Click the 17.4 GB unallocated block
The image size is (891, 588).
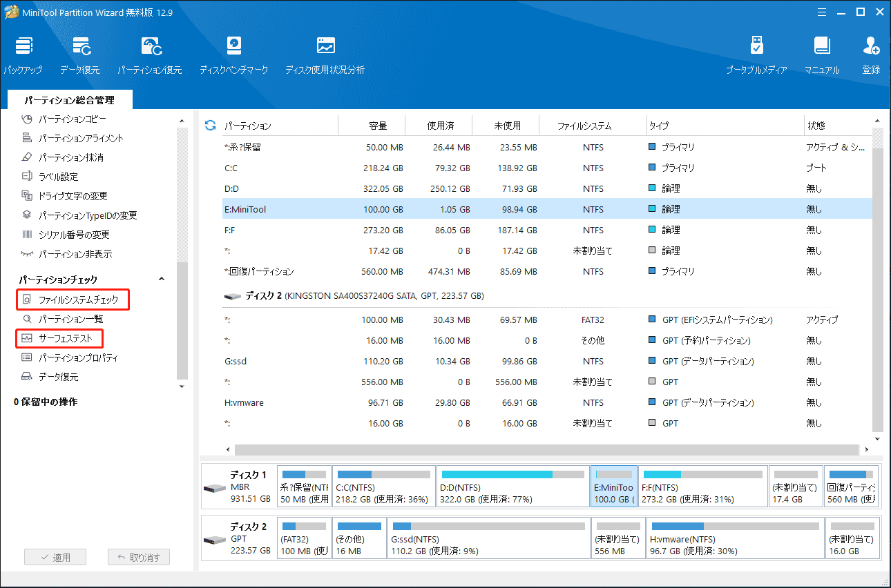click(x=796, y=486)
